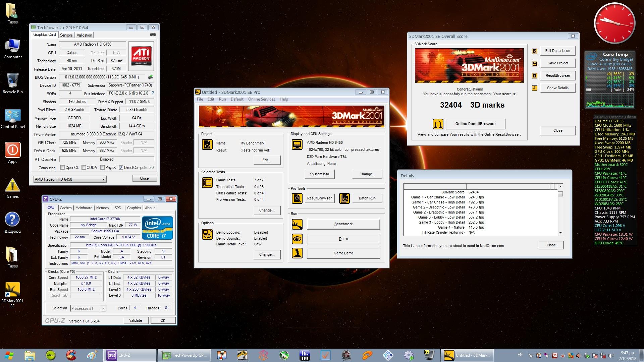Click the taskbar clock showing 9:47
The height and width of the screenshot is (362, 644).
[x=627, y=355]
